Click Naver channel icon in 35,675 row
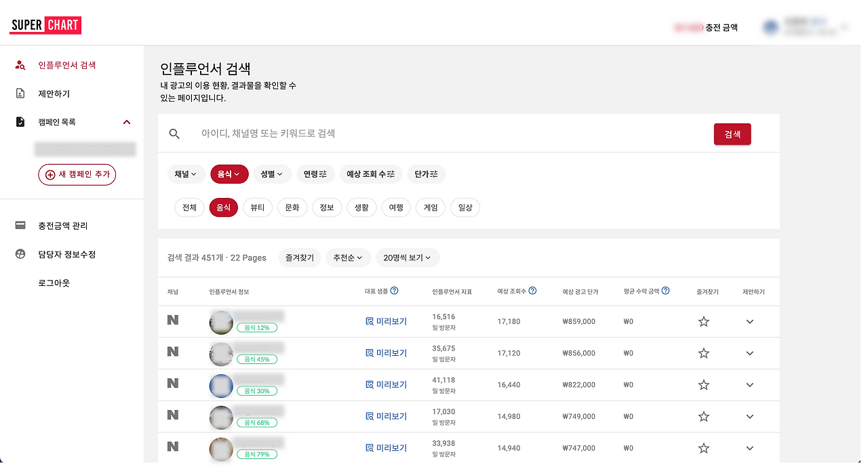The width and height of the screenshot is (868, 467). [173, 351]
